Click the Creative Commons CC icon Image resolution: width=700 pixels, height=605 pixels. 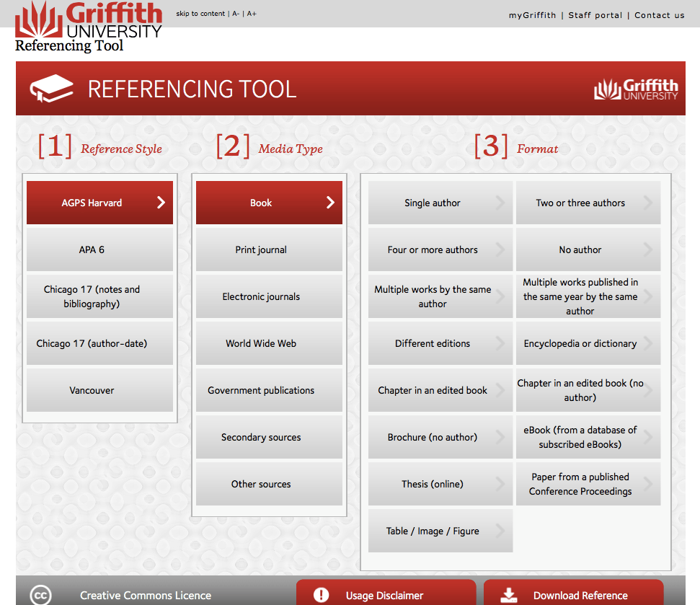coord(40,595)
